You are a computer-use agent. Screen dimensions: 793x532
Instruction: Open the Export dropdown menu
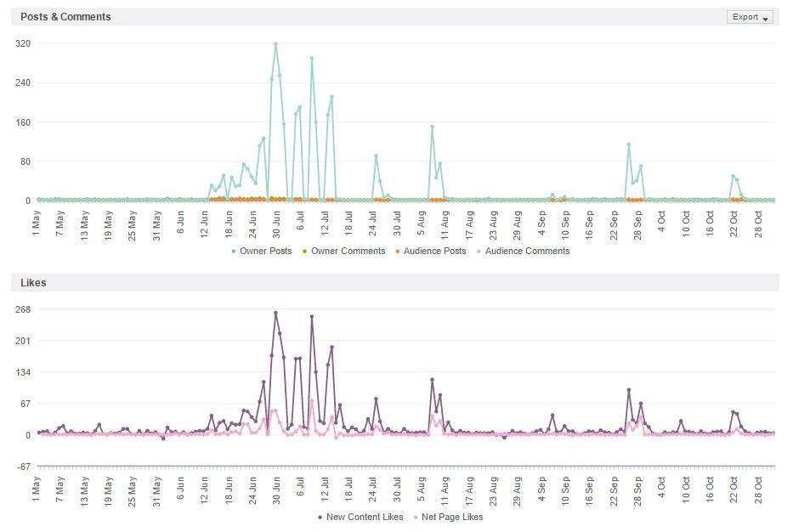tap(750, 17)
